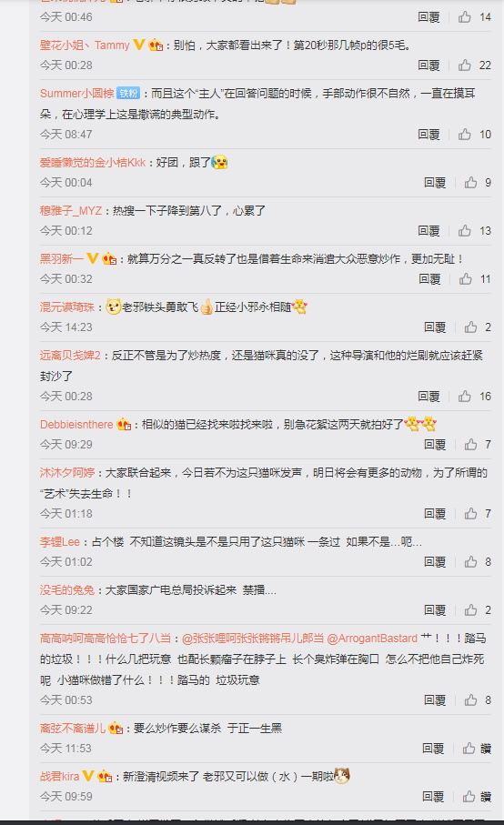Click the membership badge next to Debbieisnthere

[124, 424]
